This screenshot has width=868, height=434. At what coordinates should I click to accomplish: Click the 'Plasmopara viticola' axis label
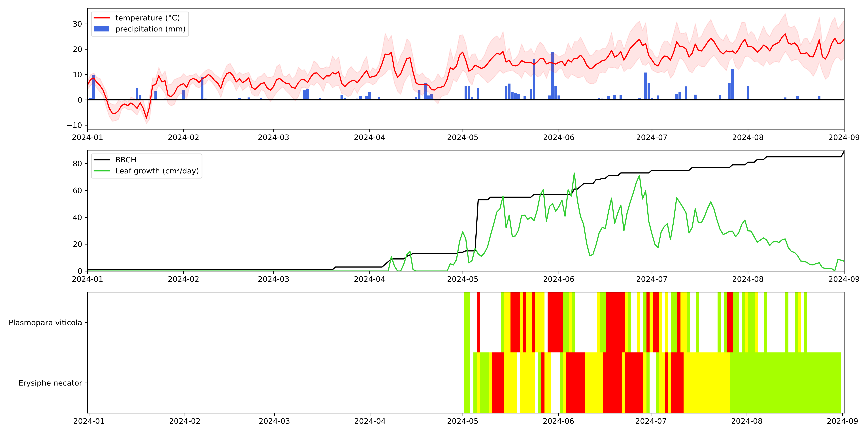(x=45, y=323)
